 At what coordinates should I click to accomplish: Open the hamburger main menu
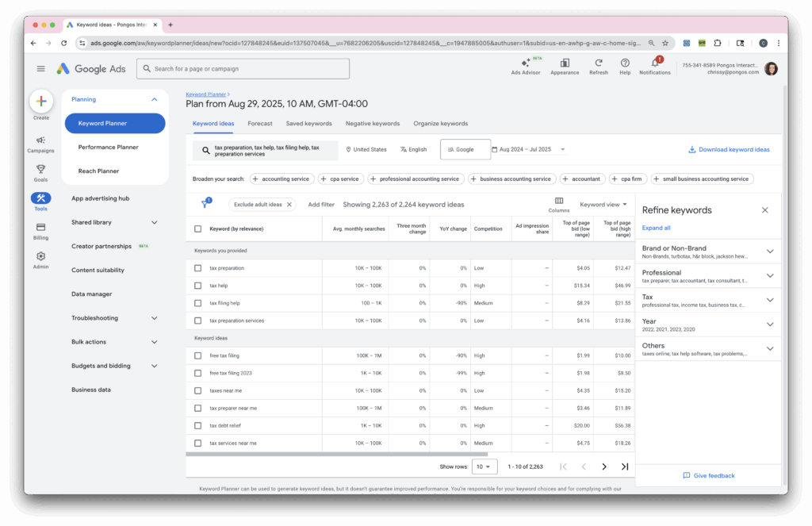[41, 68]
